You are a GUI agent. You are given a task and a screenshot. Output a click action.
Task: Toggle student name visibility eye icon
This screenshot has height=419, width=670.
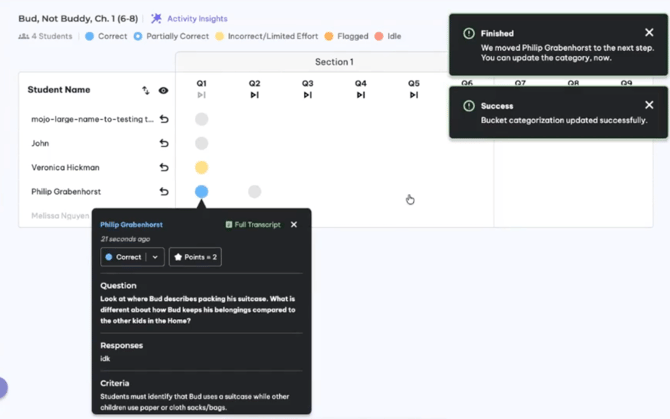(163, 90)
